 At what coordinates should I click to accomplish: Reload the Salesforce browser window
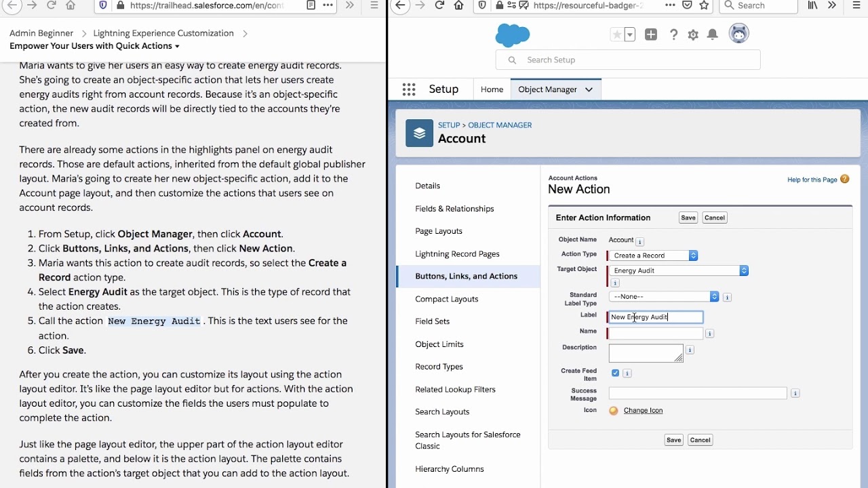click(439, 5)
